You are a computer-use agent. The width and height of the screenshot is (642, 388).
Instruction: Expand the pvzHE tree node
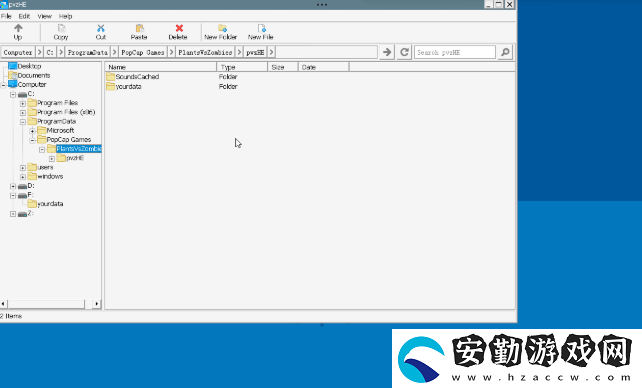(x=52, y=158)
